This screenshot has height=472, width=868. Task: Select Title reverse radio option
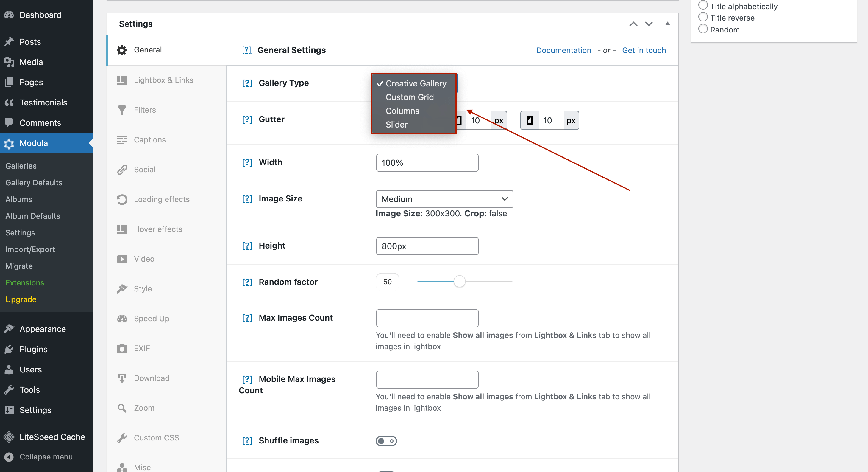702,17
